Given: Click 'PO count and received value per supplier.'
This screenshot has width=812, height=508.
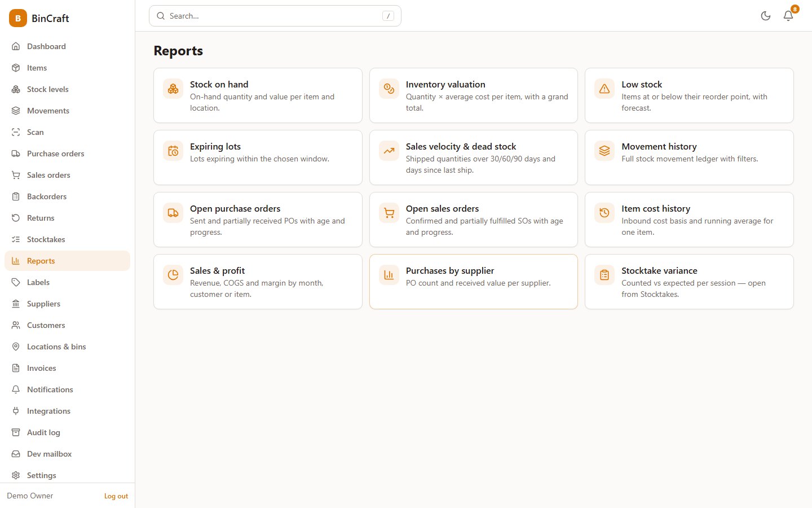Looking at the screenshot, I should (x=478, y=283).
